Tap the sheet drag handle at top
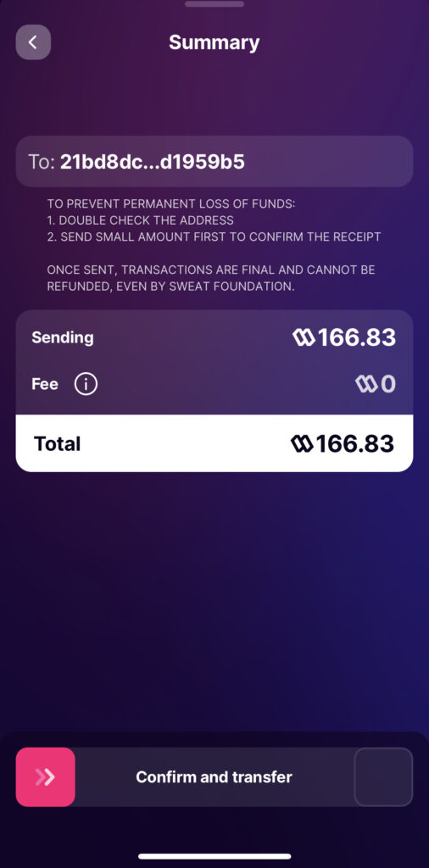429x868 pixels. point(214,4)
